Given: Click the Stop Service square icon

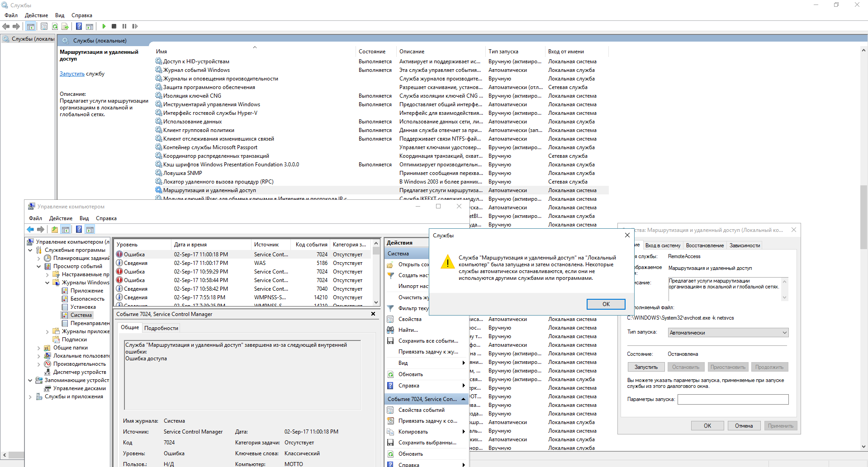Looking at the screenshot, I should point(114,26).
